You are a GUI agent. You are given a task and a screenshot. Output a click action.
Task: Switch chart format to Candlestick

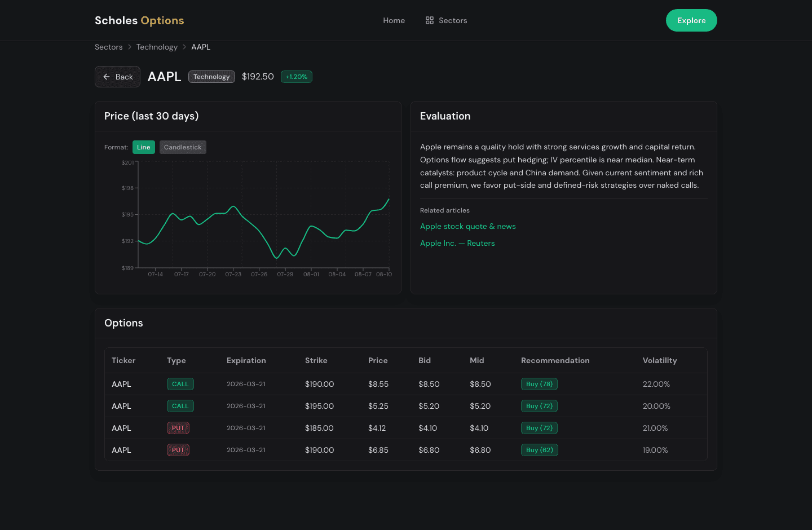[x=183, y=147]
